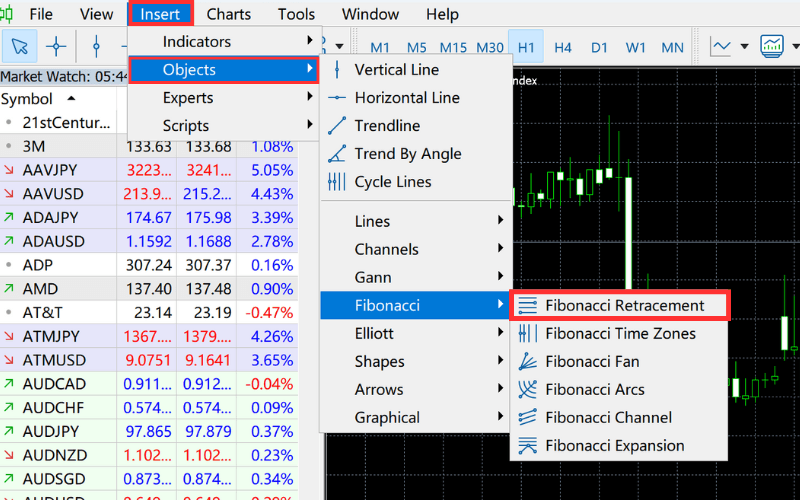Select Horizontal Line from Objects list
The width and height of the screenshot is (800, 500).
coord(406,98)
